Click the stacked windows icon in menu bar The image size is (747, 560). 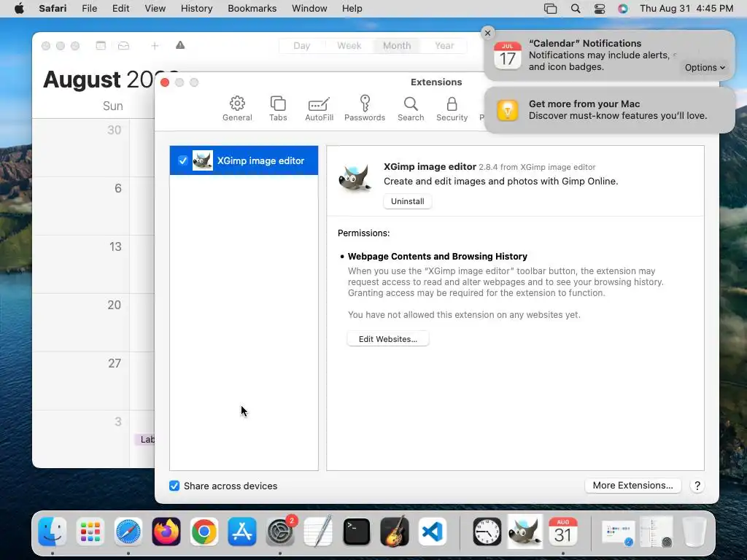click(x=550, y=9)
